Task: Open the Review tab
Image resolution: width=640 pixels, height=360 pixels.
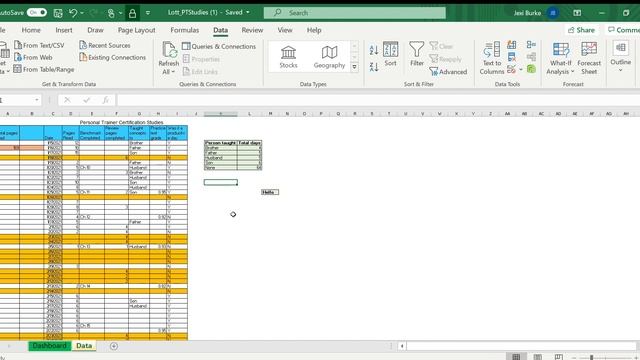Action: 252,30
